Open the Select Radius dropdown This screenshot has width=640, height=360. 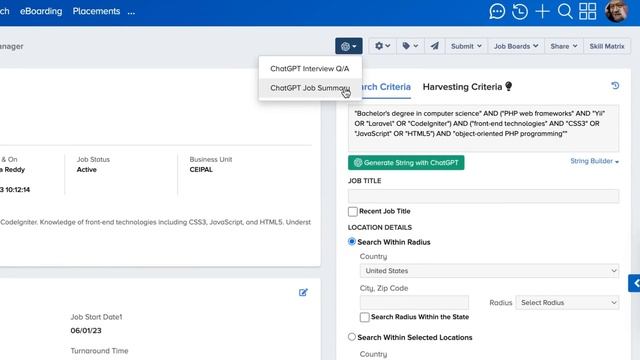point(567,302)
